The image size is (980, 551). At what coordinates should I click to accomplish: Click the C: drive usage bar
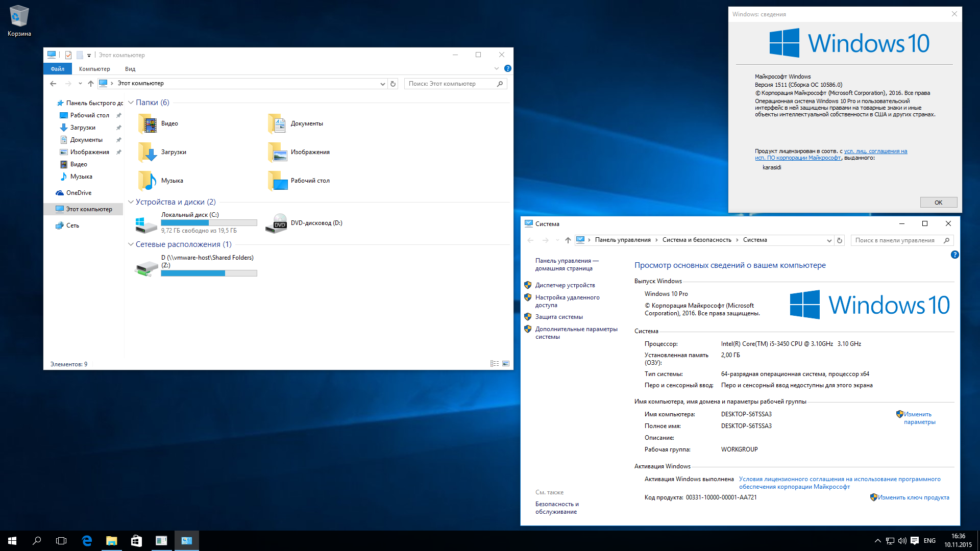[x=209, y=222]
